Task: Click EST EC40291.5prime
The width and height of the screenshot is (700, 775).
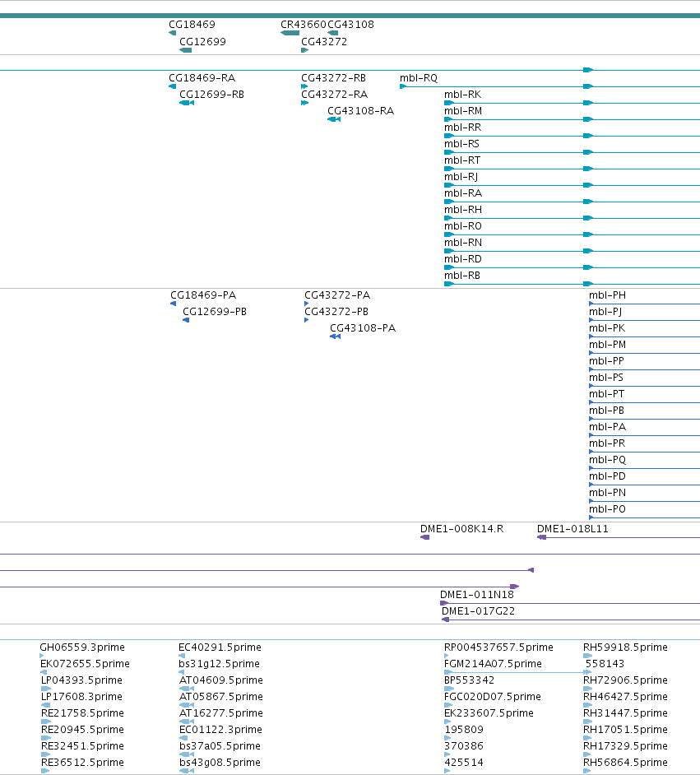Action: click(220, 647)
